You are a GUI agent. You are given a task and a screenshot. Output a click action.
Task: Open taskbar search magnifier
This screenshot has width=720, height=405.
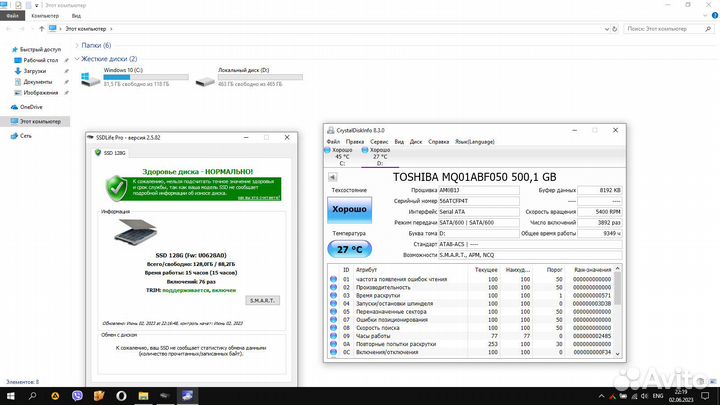(32, 396)
